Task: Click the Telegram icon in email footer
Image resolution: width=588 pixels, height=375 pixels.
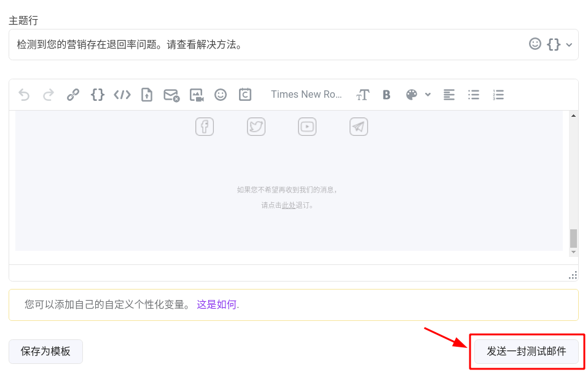Action: point(358,127)
